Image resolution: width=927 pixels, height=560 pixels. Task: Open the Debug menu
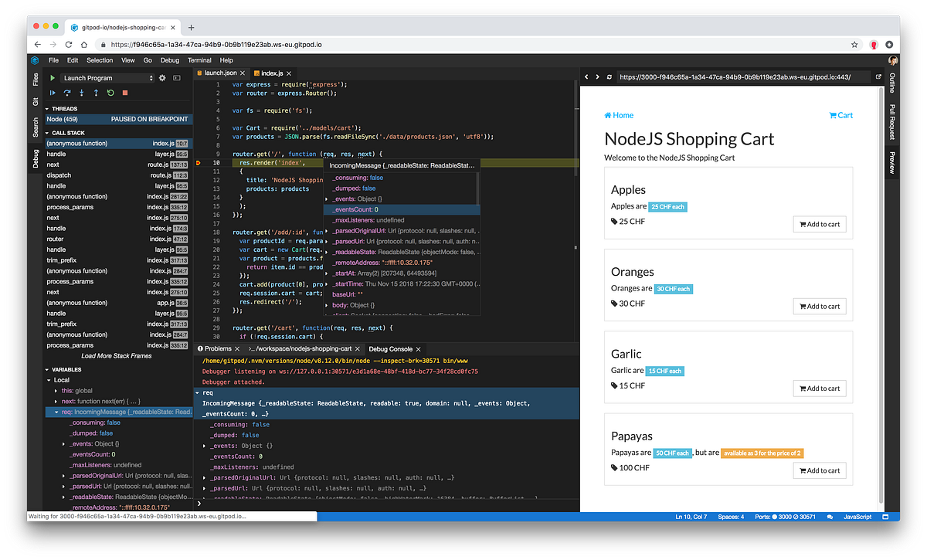169,59
